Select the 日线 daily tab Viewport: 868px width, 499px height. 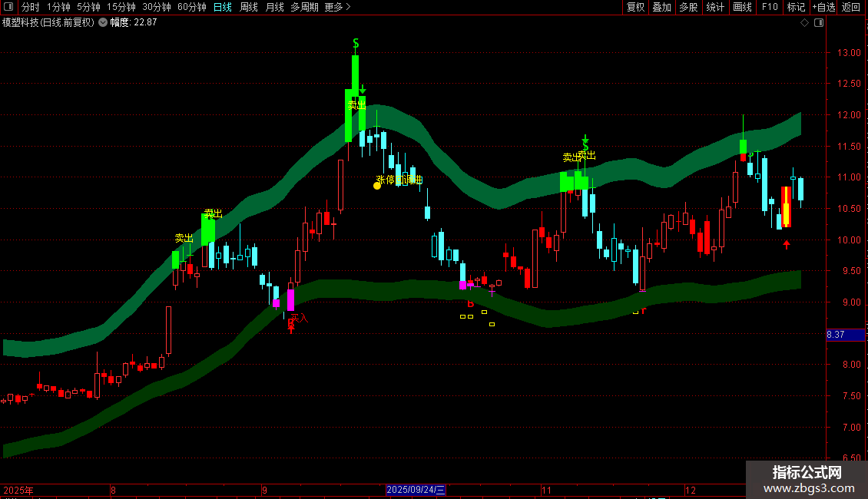[223, 7]
